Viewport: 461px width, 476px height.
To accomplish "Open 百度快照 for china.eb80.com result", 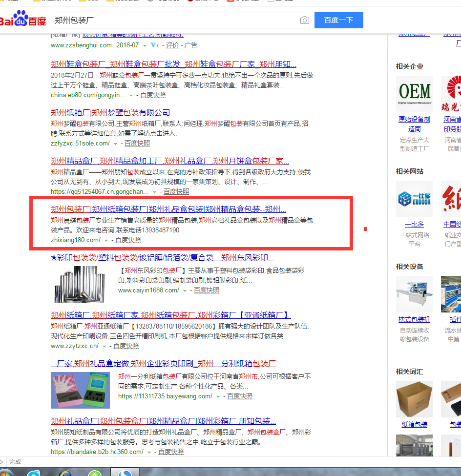I will 153,95.
